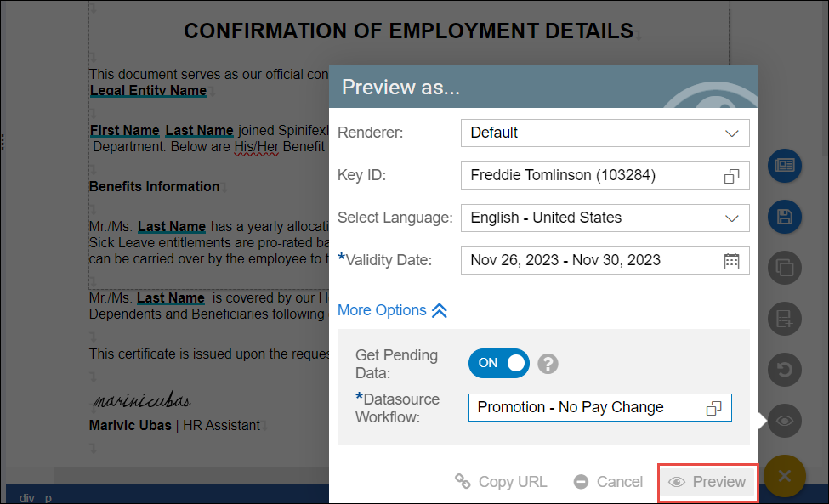Open Datasource Workflow lookup picker icon

[713, 408]
